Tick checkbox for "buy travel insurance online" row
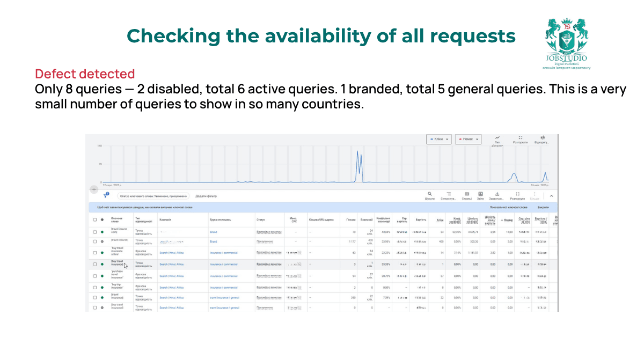The width and height of the screenshot is (644, 337). [x=95, y=252]
